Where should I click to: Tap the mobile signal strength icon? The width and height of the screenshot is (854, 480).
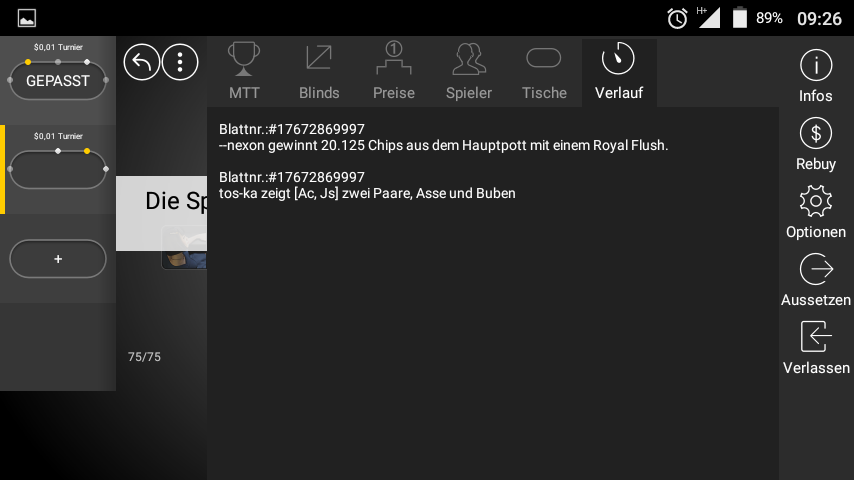click(709, 17)
